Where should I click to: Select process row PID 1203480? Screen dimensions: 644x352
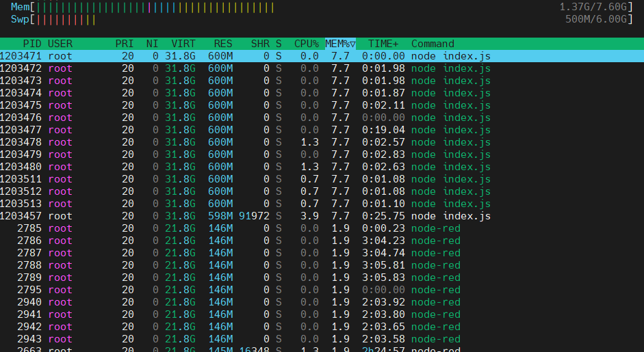coord(322,167)
